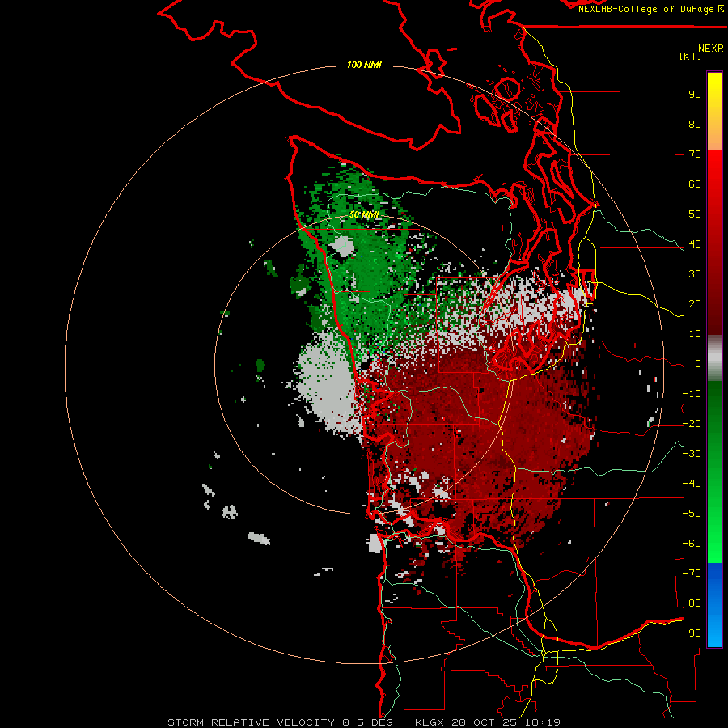Click the gray zero-velocity segment of the color bar

pyautogui.click(x=714, y=358)
